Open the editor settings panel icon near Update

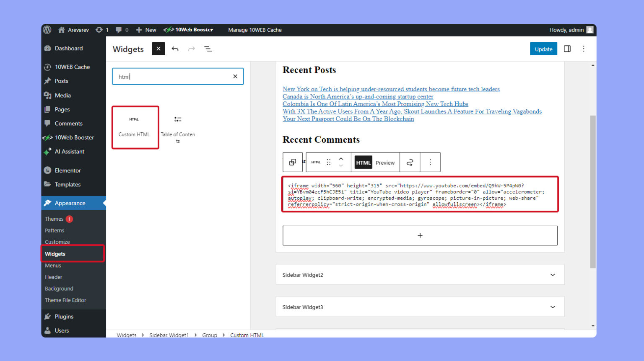coord(567,49)
